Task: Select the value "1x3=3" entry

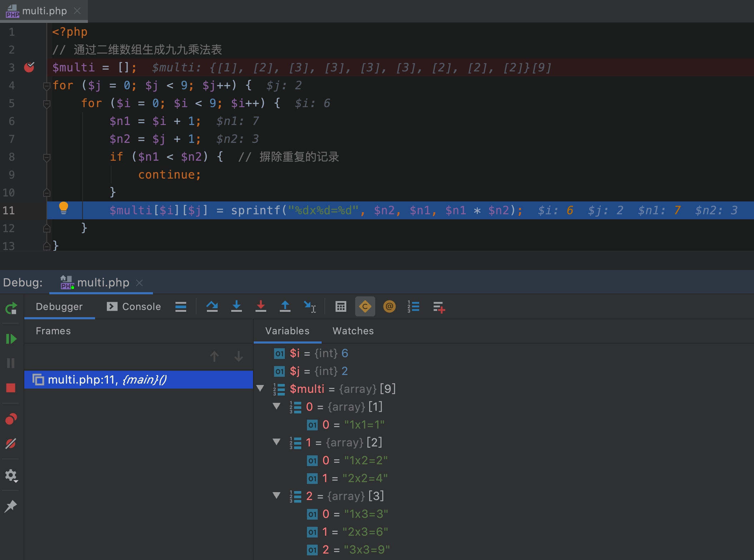Action: point(347,514)
